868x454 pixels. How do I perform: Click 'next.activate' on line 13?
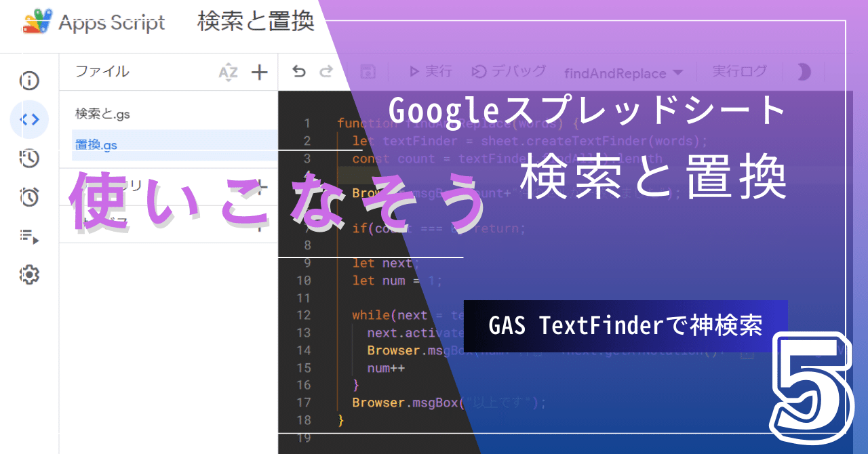[x=416, y=333]
